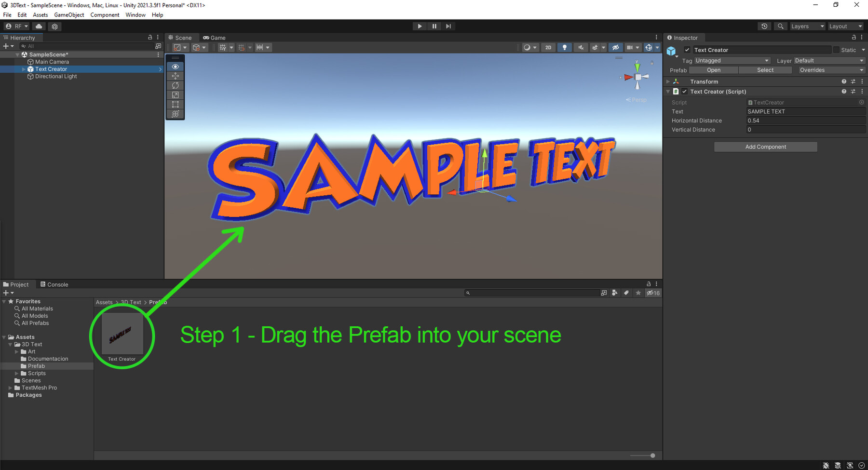Viewport: 868px width, 470px height.
Task: Expand Text Creator object in Hierarchy
Action: 24,69
